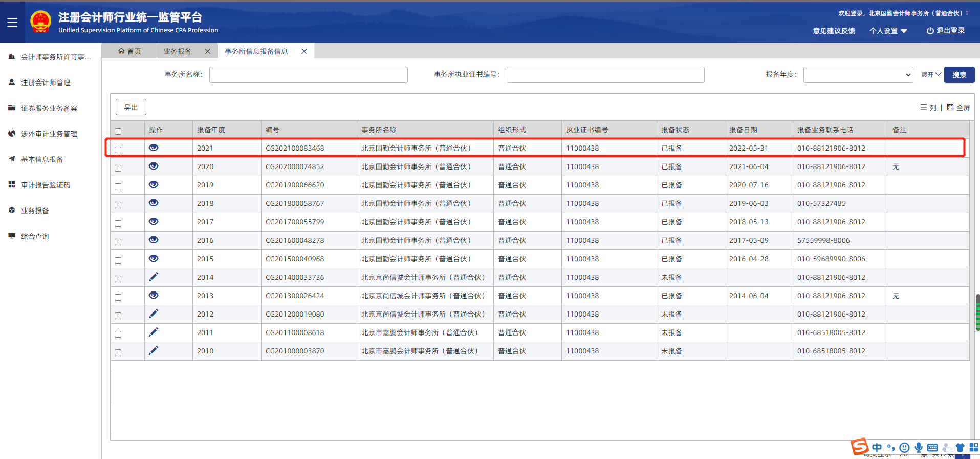
Task: Click the 搜索 button
Action: pyautogui.click(x=959, y=75)
